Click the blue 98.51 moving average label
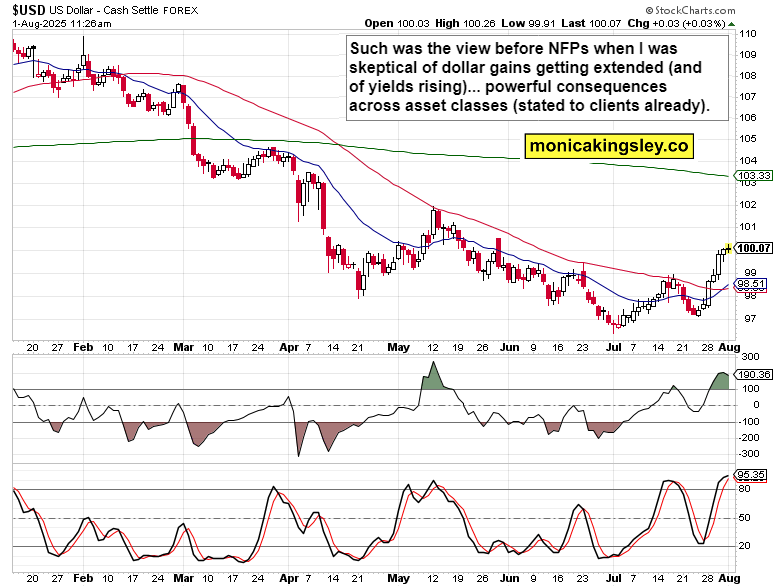 point(750,283)
